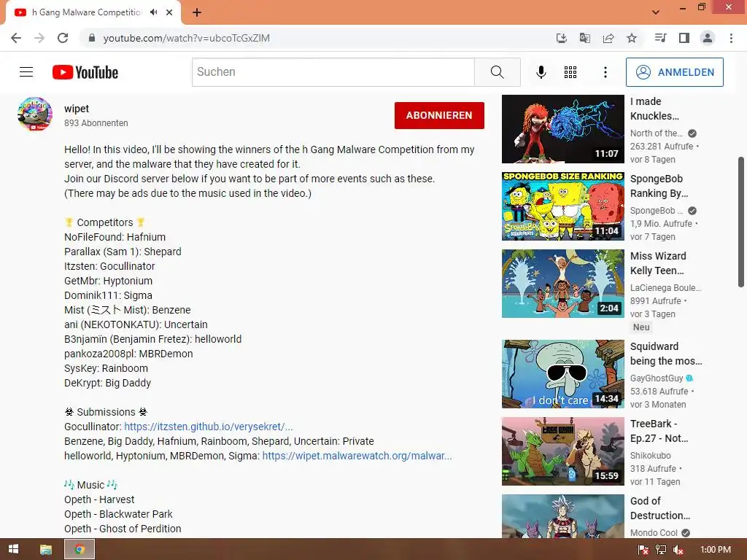
Task: Click the share page icon in address bar
Action: [x=608, y=38]
